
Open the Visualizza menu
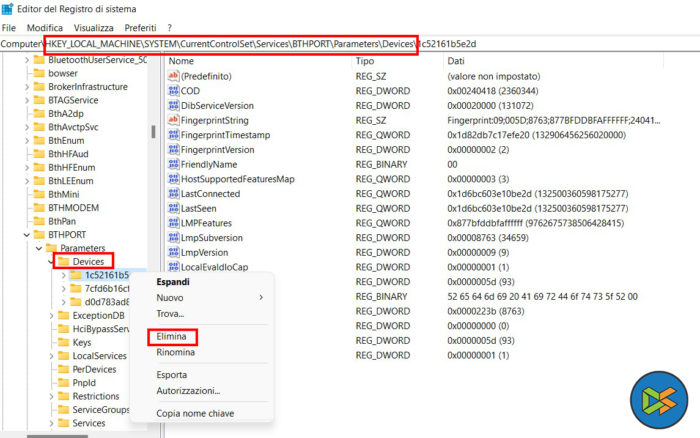pyautogui.click(x=93, y=28)
